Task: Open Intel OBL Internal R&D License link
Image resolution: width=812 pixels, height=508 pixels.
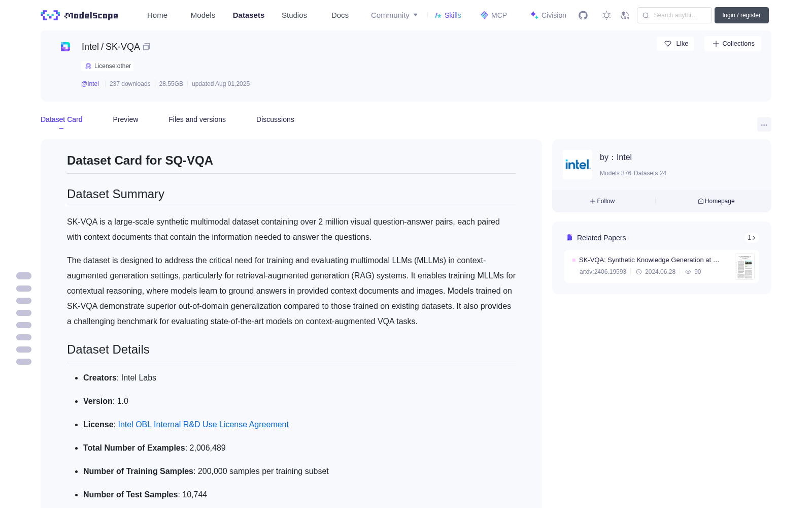Action: (x=203, y=425)
